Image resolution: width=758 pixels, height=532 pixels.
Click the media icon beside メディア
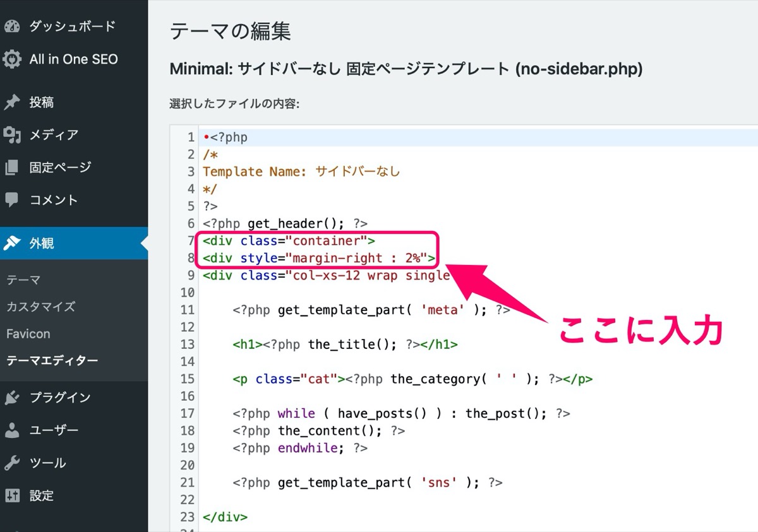click(11, 134)
